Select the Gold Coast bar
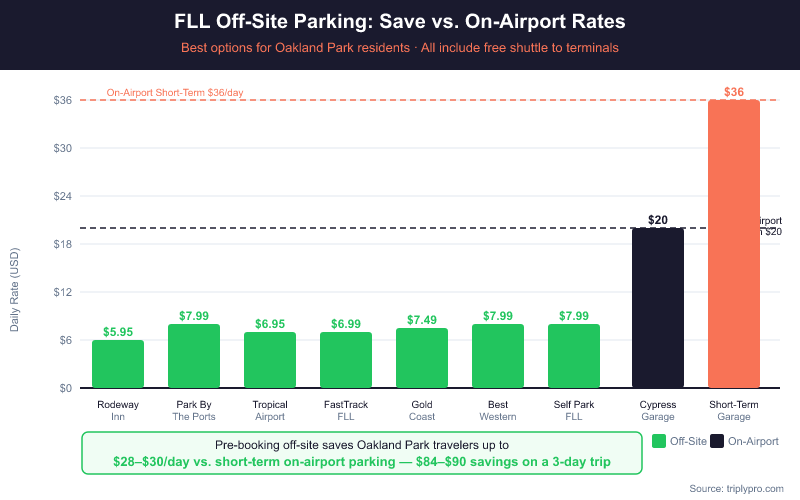Screen dimensions: 800x500 (422, 358)
